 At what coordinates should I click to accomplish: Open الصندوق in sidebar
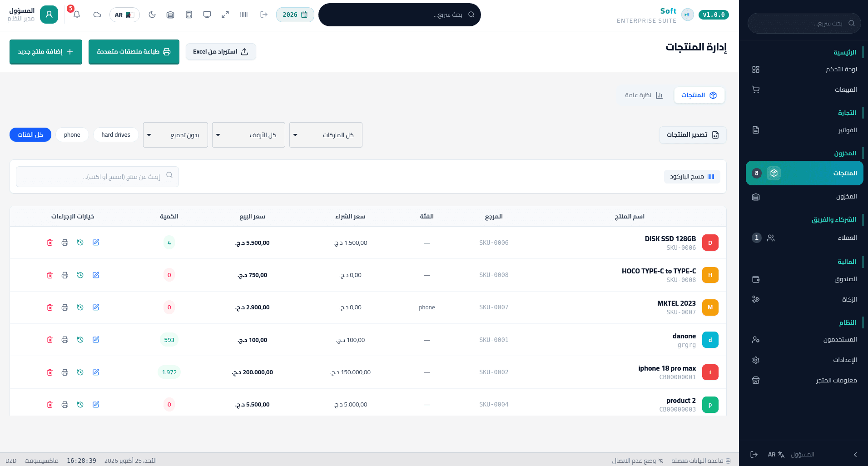click(804, 279)
